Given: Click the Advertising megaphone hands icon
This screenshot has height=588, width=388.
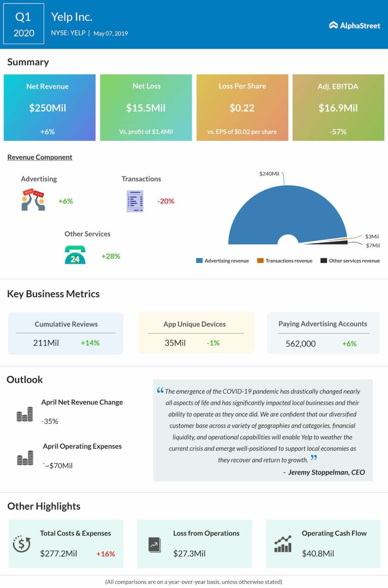Looking at the screenshot, I should pos(33,200).
